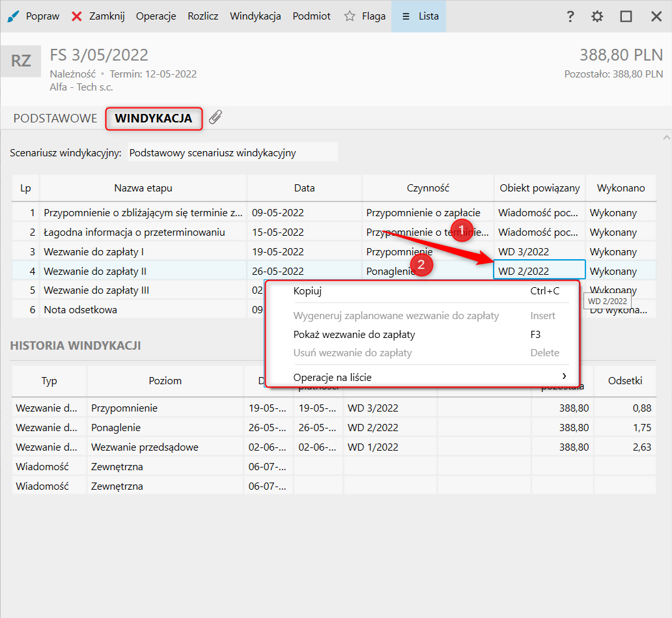Click the Obiekt powiązany column header
The image size is (672, 618).
(x=540, y=188)
